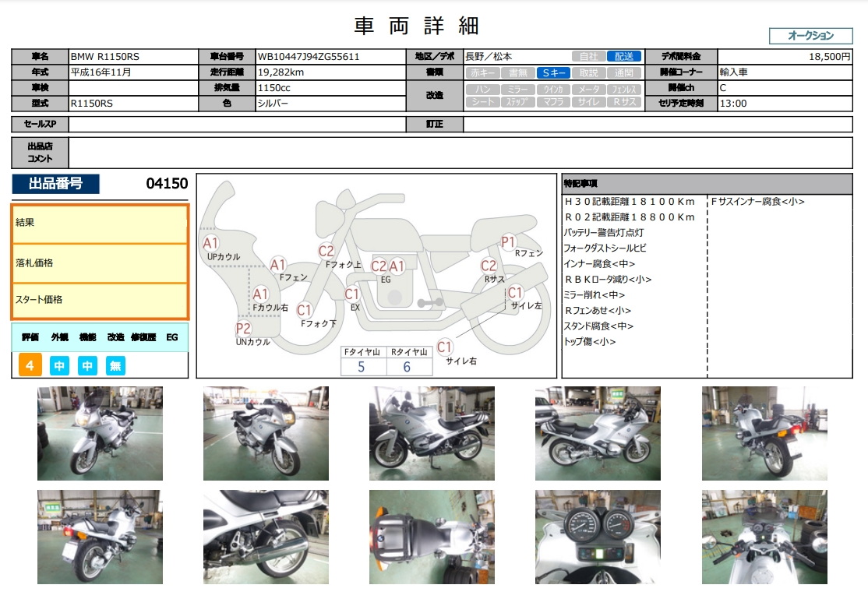Click the Fタイヤ山 value 5 cell
The height and width of the screenshot is (613, 868).
pyautogui.click(x=362, y=367)
